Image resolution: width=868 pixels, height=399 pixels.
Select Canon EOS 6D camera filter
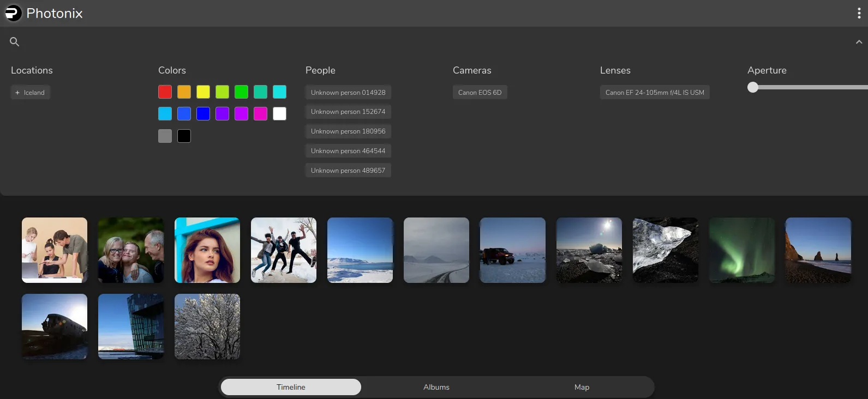pos(480,93)
